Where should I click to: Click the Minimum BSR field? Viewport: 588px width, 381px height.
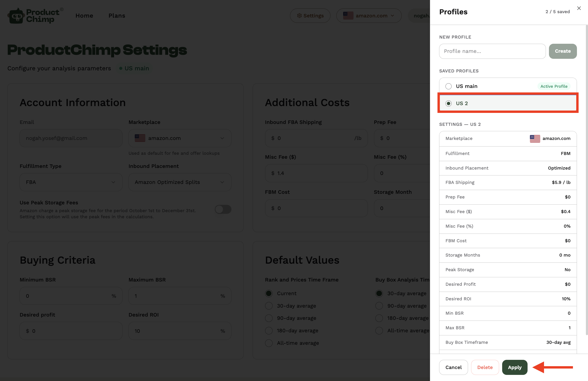pyautogui.click(x=71, y=296)
